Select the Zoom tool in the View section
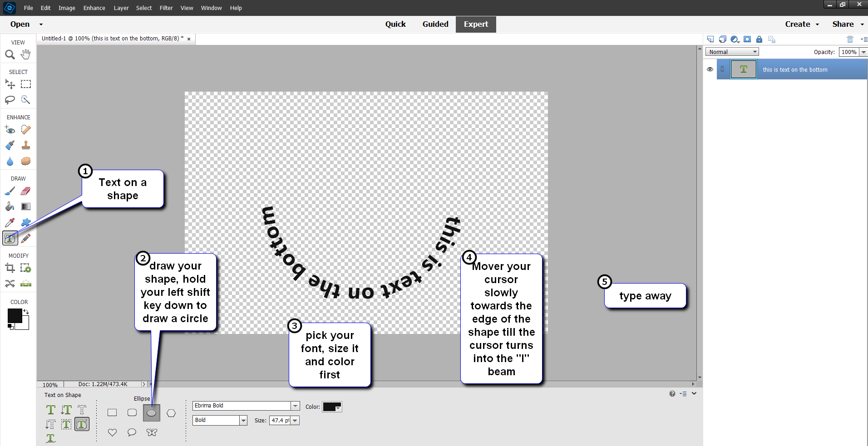Screen dimensions: 868x446 pos(10,54)
